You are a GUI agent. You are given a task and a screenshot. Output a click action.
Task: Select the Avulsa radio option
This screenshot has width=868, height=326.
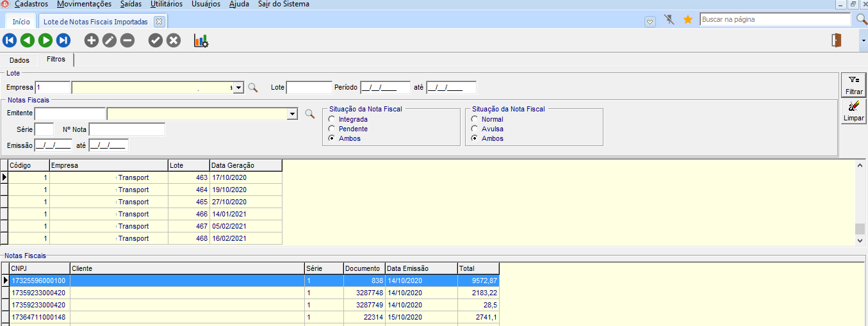pos(475,129)
